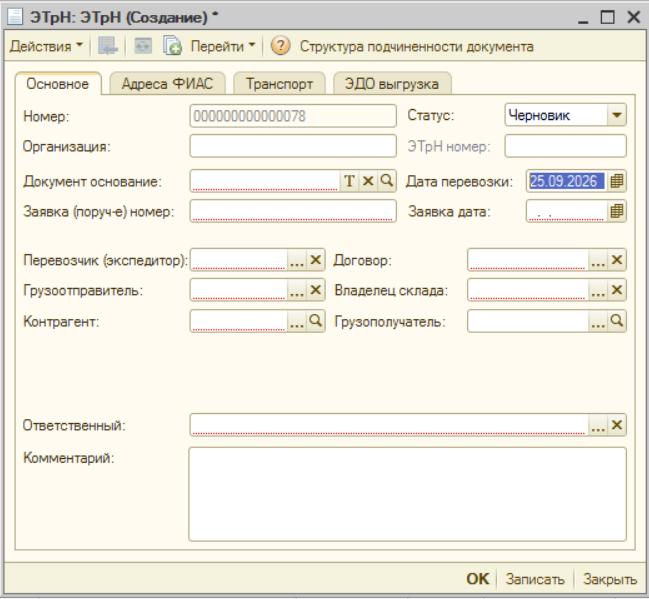Open the Перейти dropdown menu

pyautogui.click(x=223, y=46)
